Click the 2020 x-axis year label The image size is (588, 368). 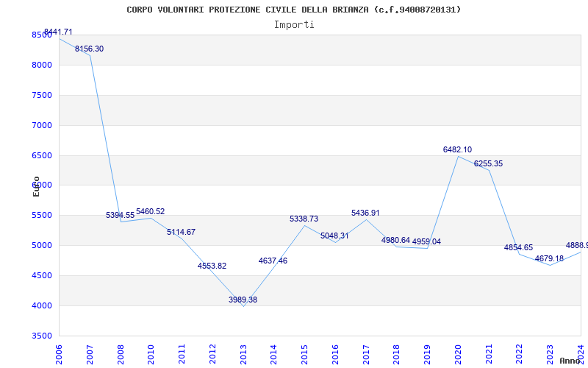point(458,355)
